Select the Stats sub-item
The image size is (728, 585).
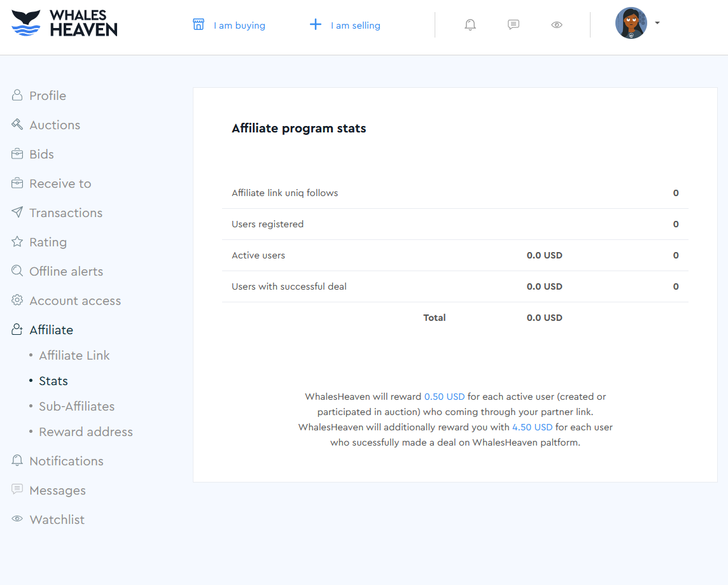53,381
